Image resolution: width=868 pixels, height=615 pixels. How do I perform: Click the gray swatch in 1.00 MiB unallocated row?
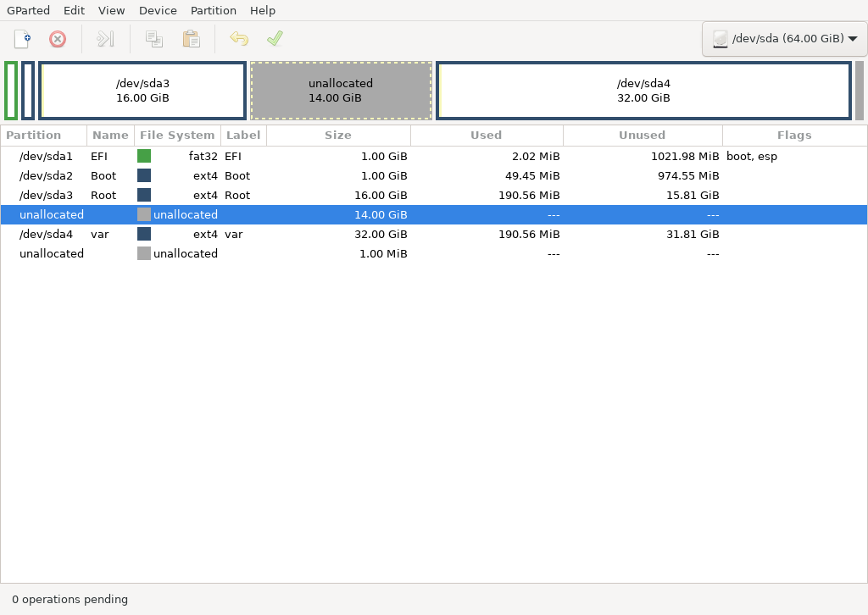(144, 253)
